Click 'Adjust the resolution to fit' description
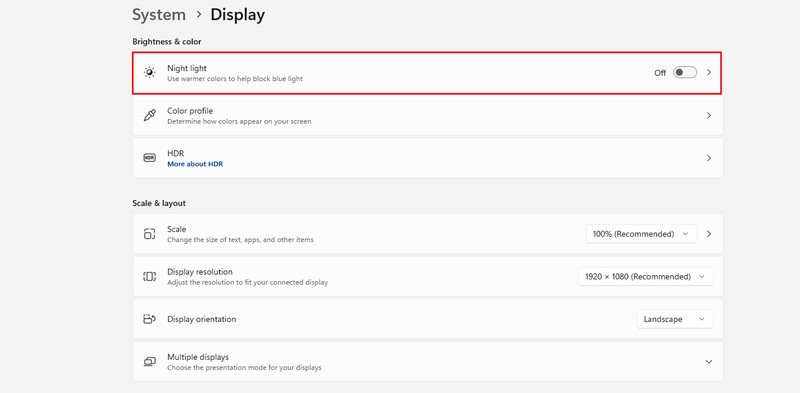800x393 pixels. point(247,282)
